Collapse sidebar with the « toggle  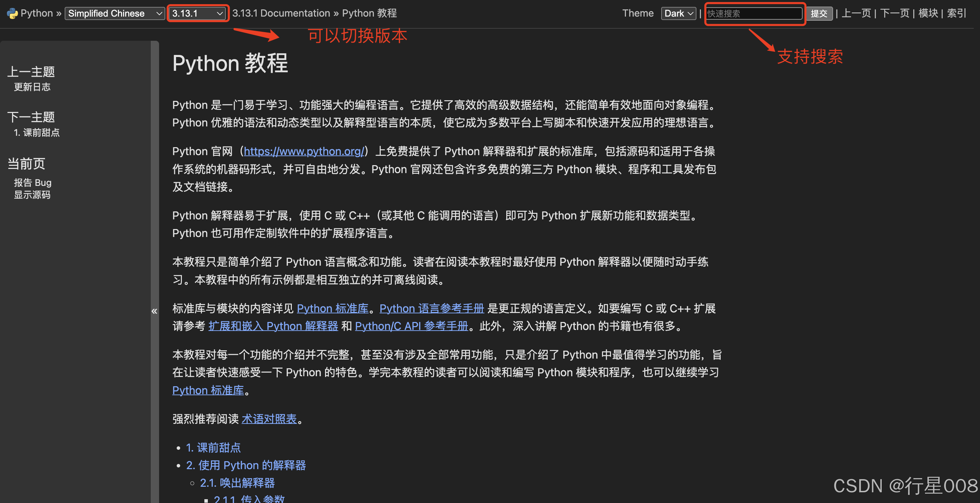[154, 311]
